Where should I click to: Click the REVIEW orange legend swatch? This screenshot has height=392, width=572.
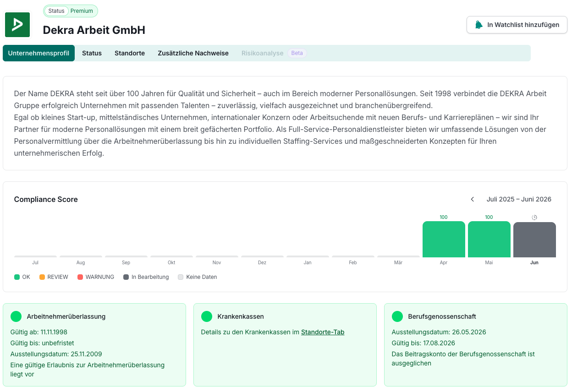tap(42, 277)
